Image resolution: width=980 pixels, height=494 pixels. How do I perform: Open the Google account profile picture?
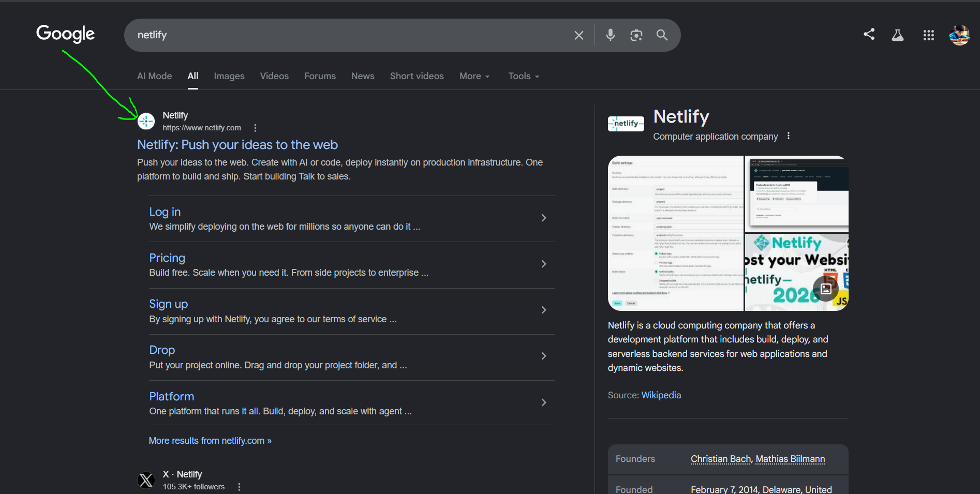pyautogui.click(x=959, y=35)
